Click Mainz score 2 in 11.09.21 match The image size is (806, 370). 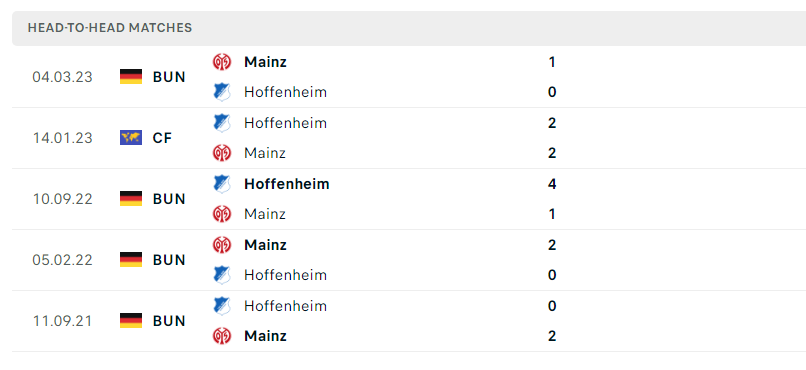pos(552,336)
